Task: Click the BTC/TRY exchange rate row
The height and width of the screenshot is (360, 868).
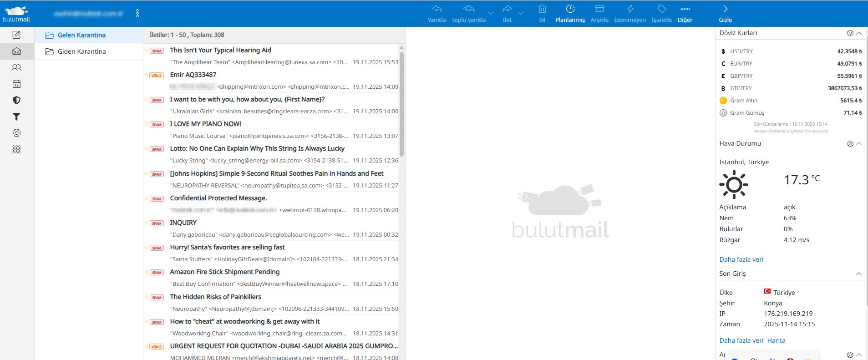Action: [790, 88]
